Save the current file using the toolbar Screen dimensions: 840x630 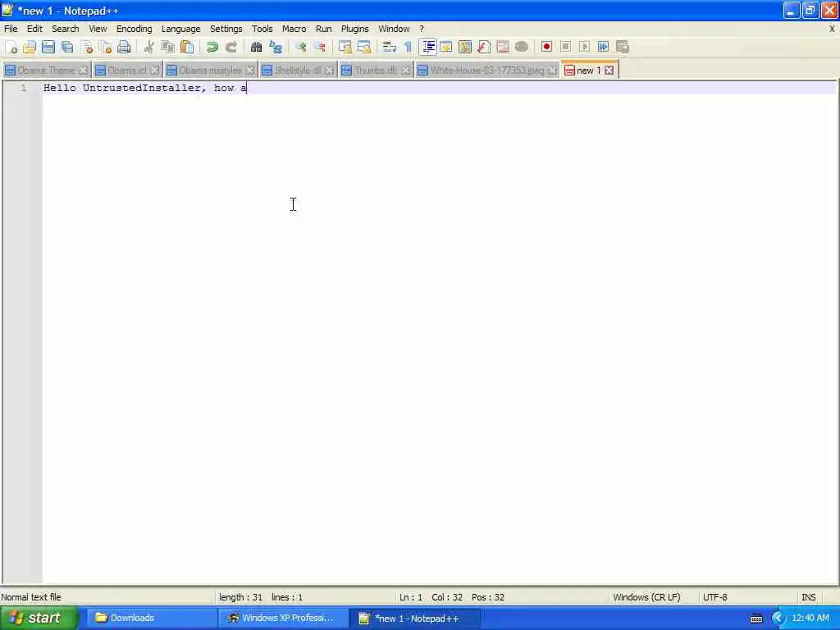click(48, 47)
